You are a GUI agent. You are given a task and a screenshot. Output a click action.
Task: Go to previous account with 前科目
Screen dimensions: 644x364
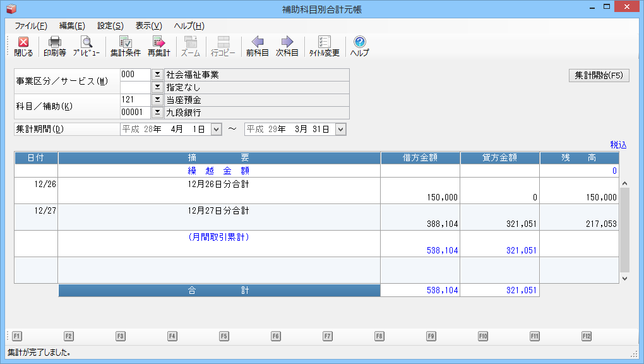[258, 46]
